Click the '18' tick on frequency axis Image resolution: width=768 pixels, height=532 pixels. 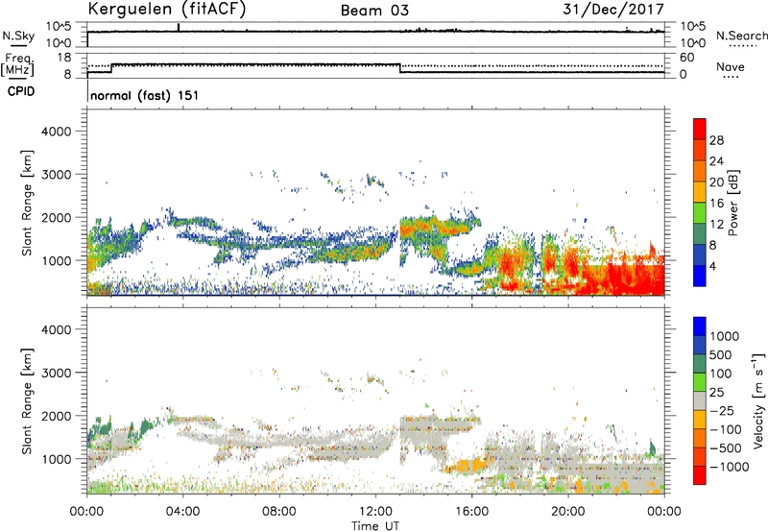coord(64,58)
